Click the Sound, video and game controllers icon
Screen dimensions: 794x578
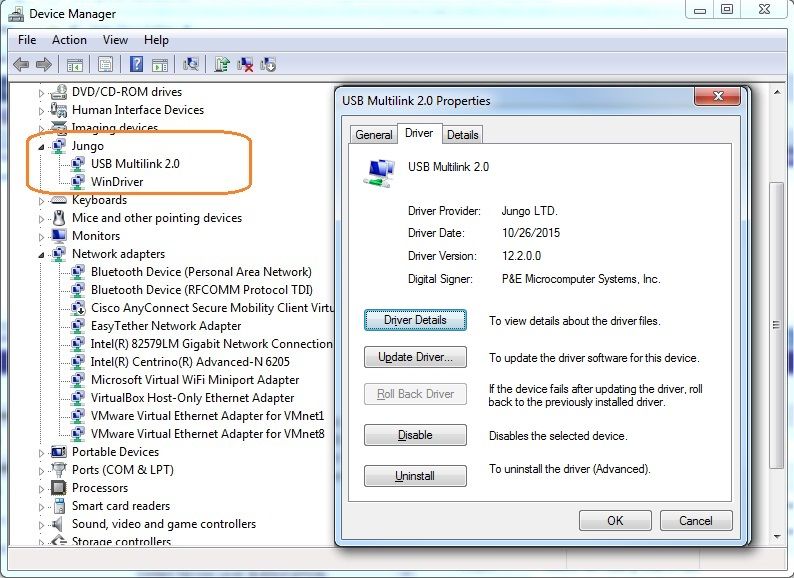tap(58, 524)
